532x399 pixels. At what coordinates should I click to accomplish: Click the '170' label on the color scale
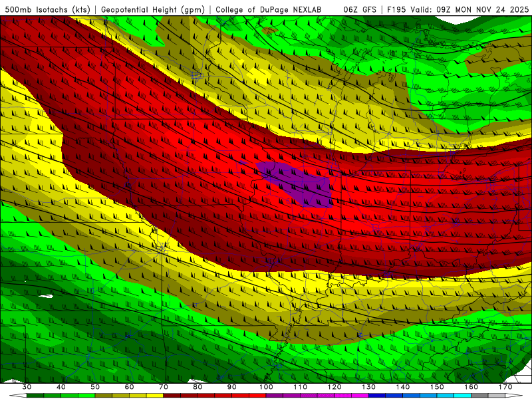[505, 387]
